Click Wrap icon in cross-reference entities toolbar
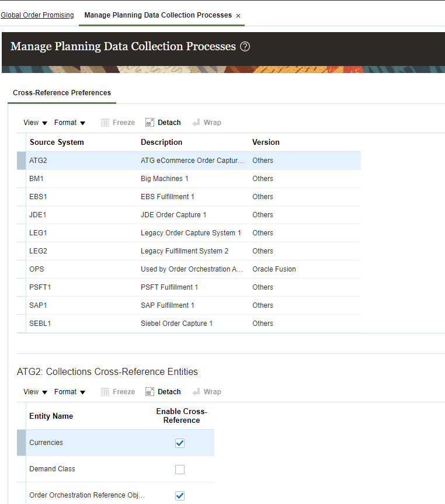Screen dimensions: 445x504 click(196, 392)
